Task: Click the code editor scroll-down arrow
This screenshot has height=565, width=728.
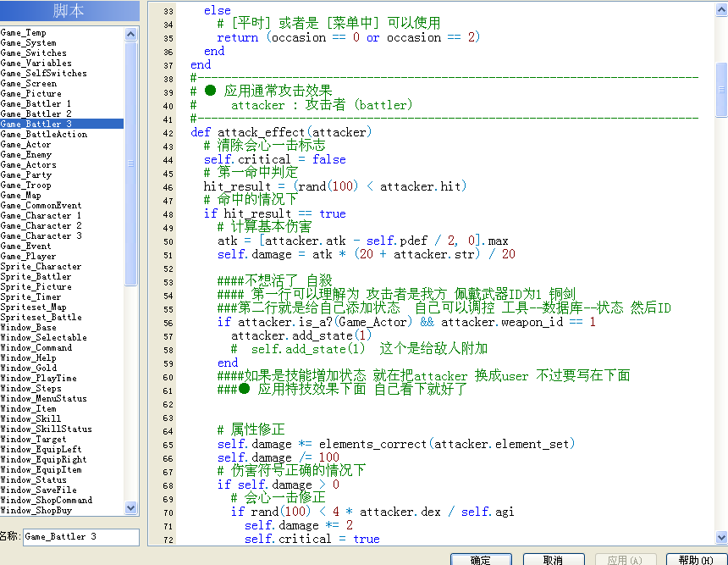Action: click(721, 538)
